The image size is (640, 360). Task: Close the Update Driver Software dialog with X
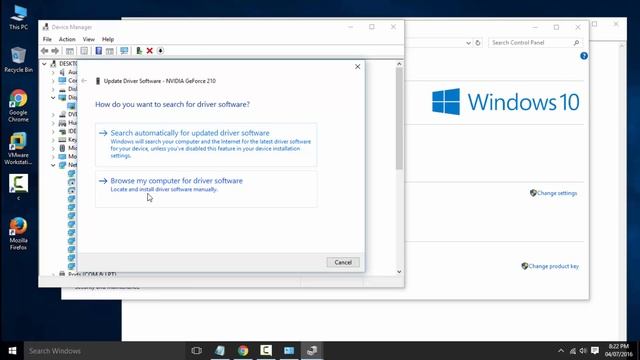pyautogui.click(x=358, y=67)
